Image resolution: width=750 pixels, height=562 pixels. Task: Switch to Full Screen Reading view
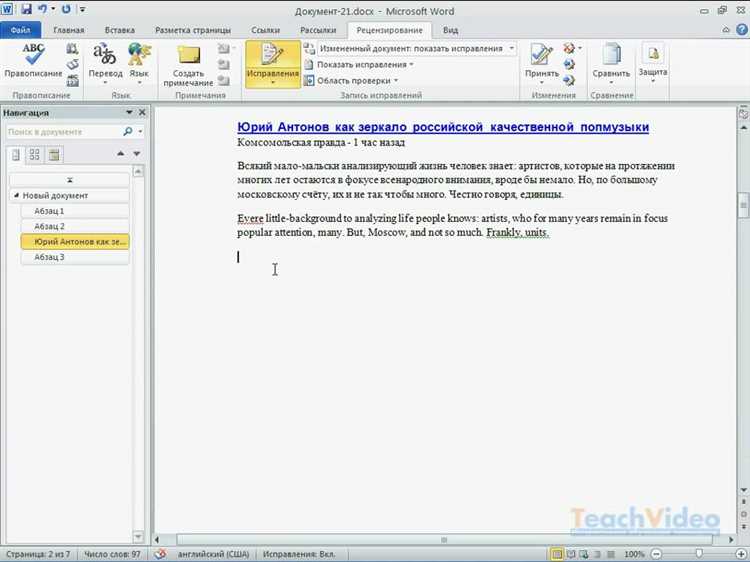tap(571, 554)
